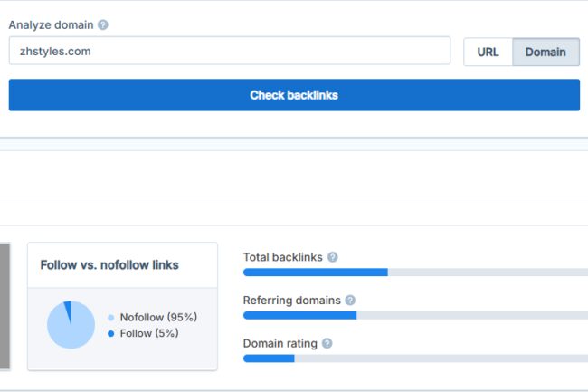Select the URL mode toggle
The image size is (588, 392).
[488, 52]
